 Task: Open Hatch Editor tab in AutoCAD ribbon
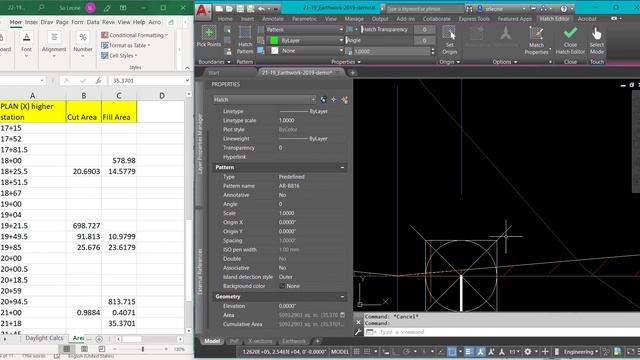554,19
